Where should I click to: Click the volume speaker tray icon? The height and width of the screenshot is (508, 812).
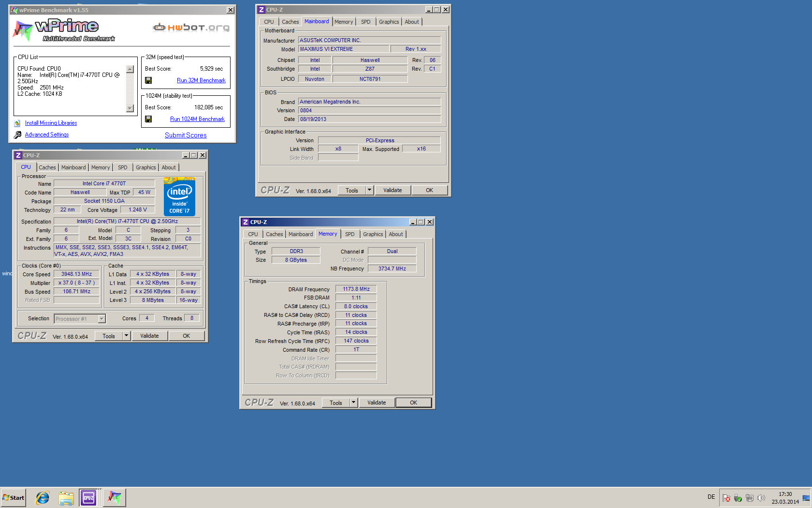click(x=761, y=498)
